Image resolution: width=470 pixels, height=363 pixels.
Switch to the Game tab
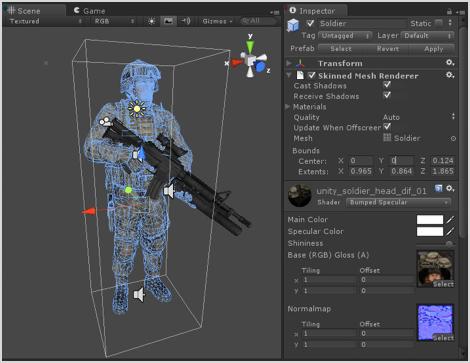coord(89,11)
